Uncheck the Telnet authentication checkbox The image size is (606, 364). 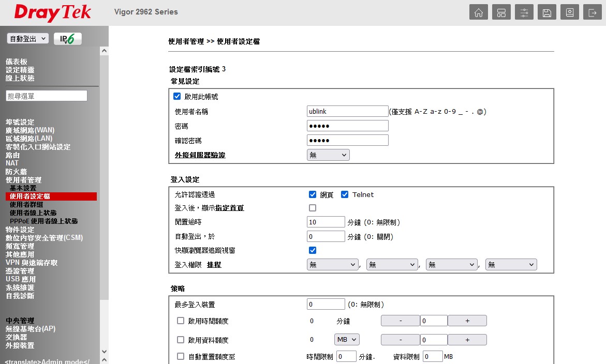(345, 194)
